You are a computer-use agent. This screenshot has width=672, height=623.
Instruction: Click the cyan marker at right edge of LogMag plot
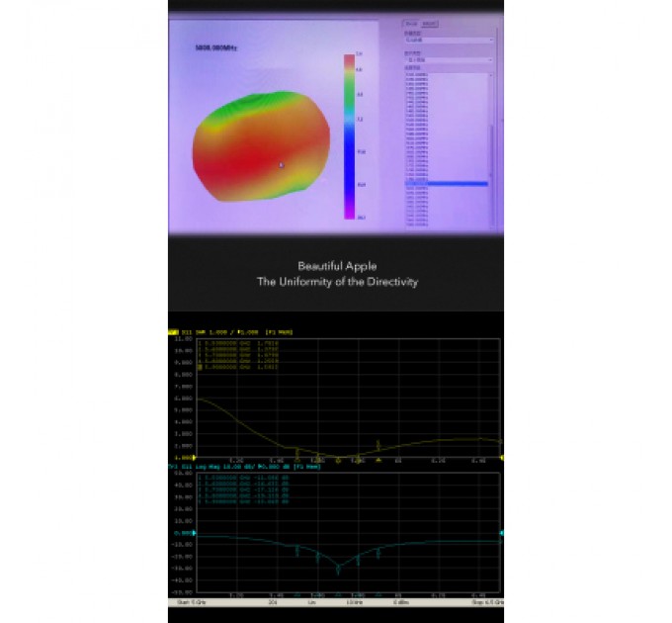502,534
